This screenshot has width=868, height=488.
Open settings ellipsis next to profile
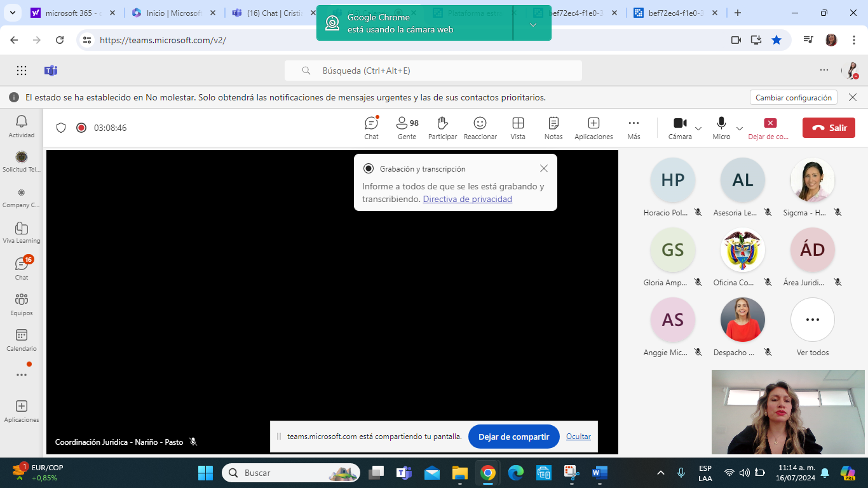coord(824,71)
